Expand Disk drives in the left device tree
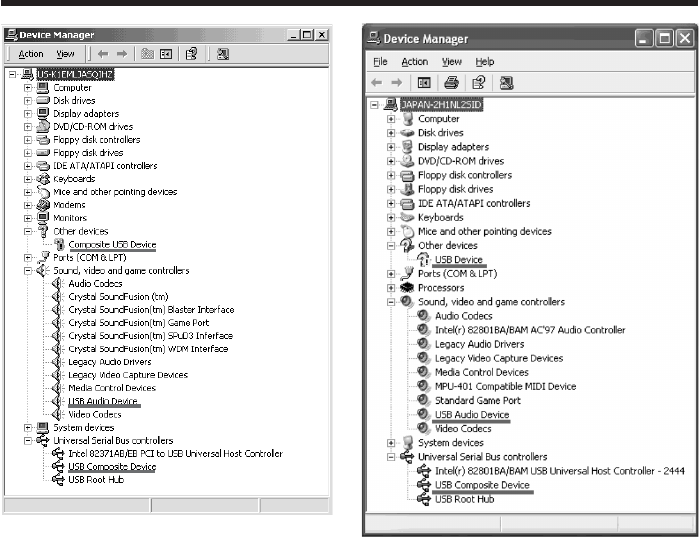699x537 pixels. coord(28,101)
